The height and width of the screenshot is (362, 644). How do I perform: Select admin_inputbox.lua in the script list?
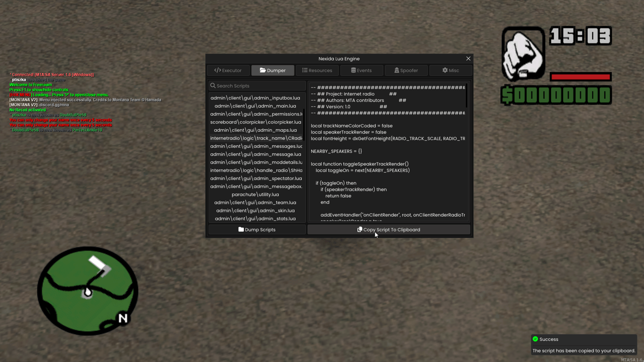click(256, 98)
